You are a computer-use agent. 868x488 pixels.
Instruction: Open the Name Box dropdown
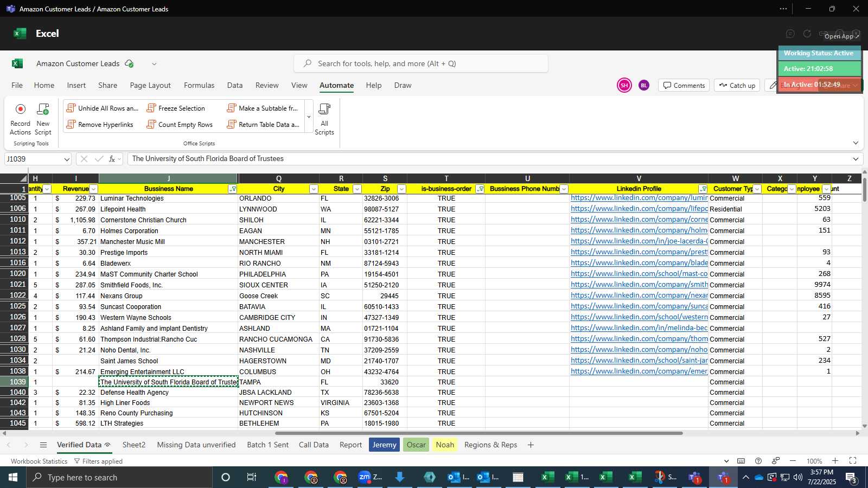[67, 159]
